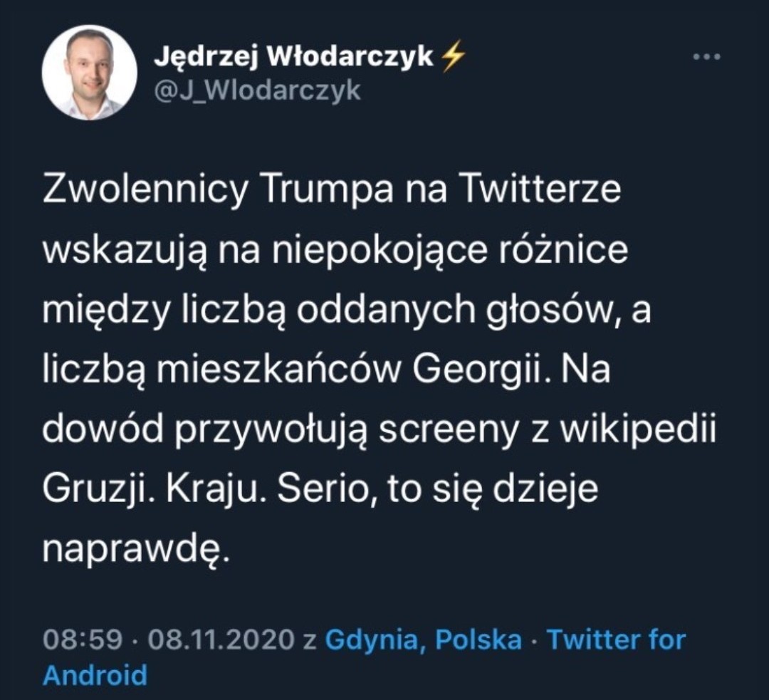The height and width of the screenshot is (700, 769).
Task: Click the 08.11.2020 date
Action: [221, 639]
